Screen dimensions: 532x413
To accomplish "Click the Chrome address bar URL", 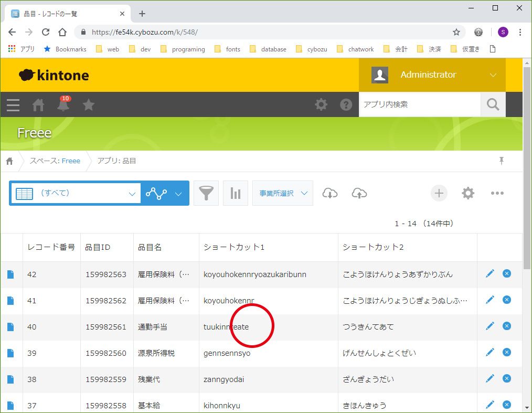I will [145, 32].
